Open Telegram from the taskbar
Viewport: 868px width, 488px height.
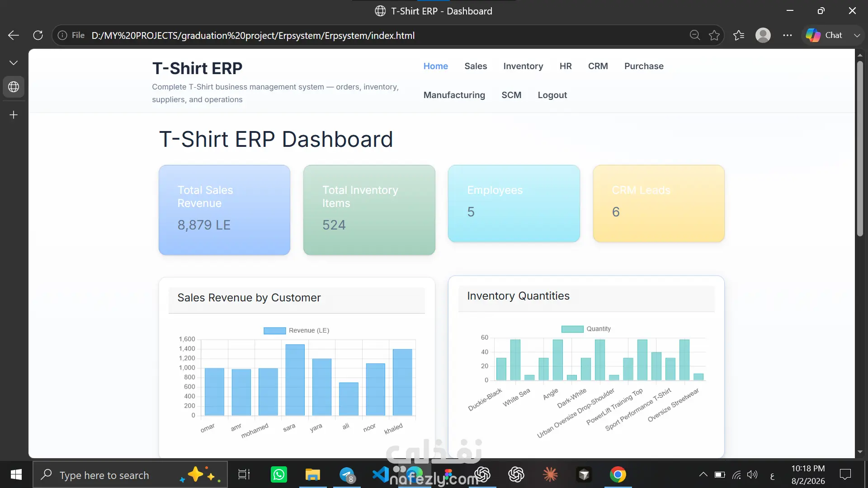[x=347, y=474]
